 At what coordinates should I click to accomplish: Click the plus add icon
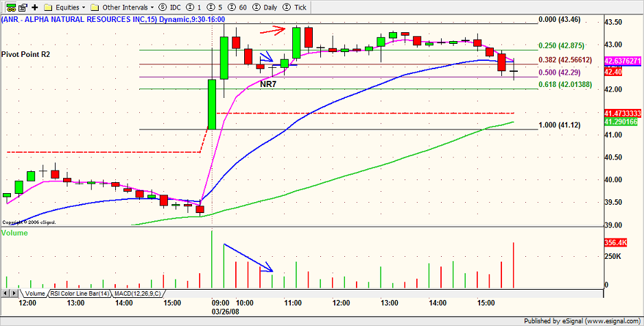click(34, 7)
